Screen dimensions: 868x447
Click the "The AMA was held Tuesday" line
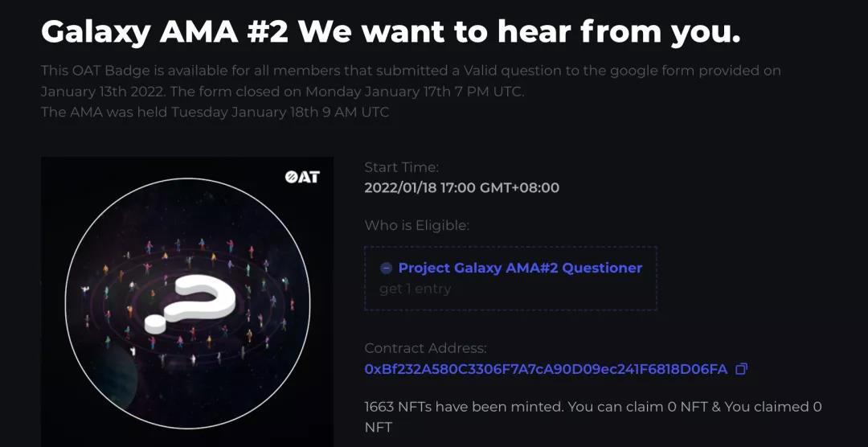pyautogui.click(x=215, y=113)
